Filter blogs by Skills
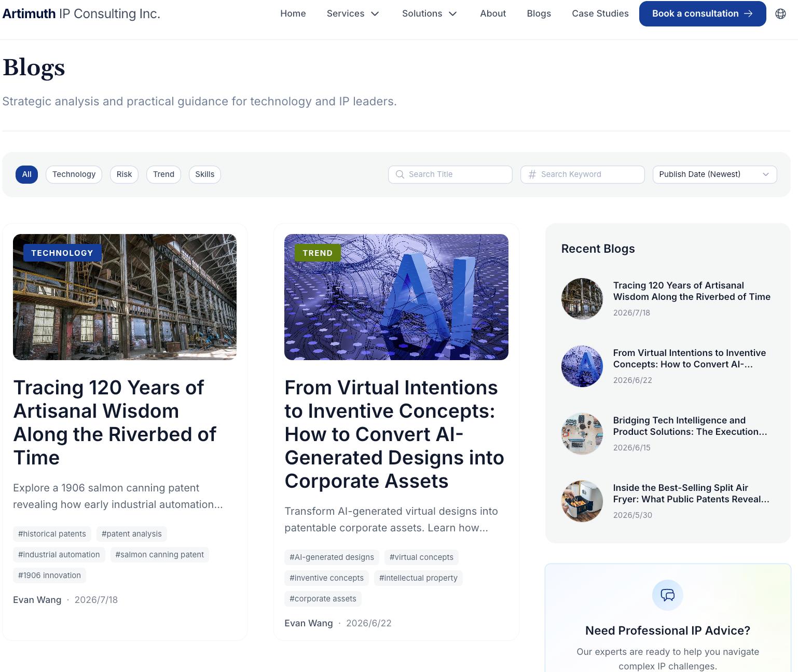The image size is (798, 672). (204, 174)
